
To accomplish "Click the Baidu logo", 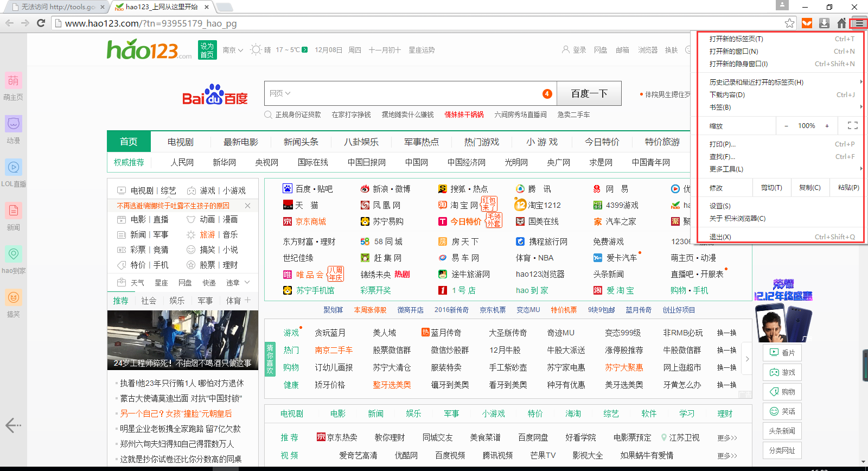I will point(215,95).
